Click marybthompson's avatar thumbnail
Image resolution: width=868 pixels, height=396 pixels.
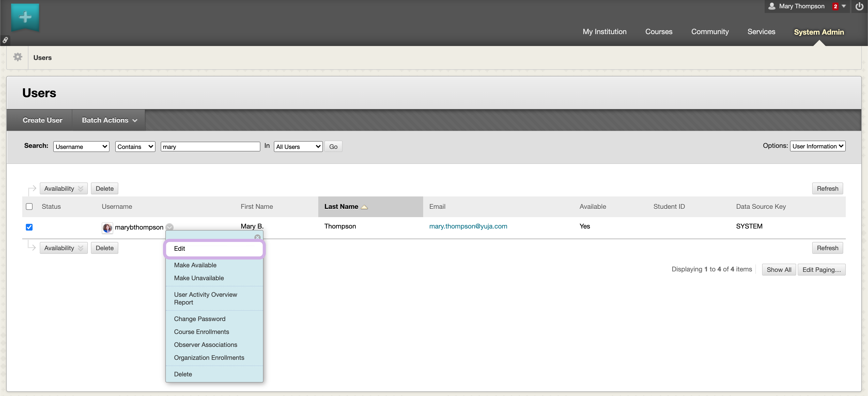point(107,228)
